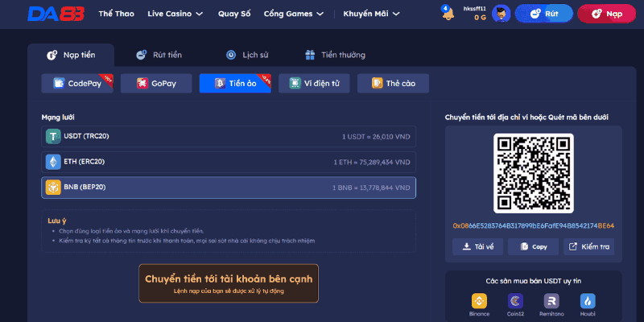The height and width of the screenshot is (322, 644).
Task: Switch to Tiền thưởng tab
Action: [x=335, y=55]
